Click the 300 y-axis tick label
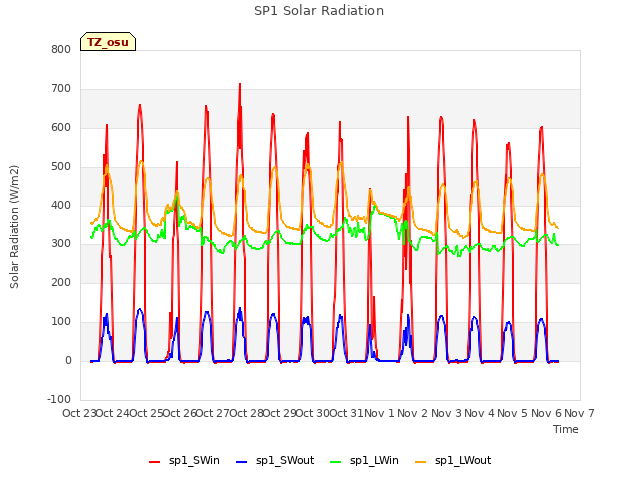Screen dimensions: 640x480 [61, 244]
